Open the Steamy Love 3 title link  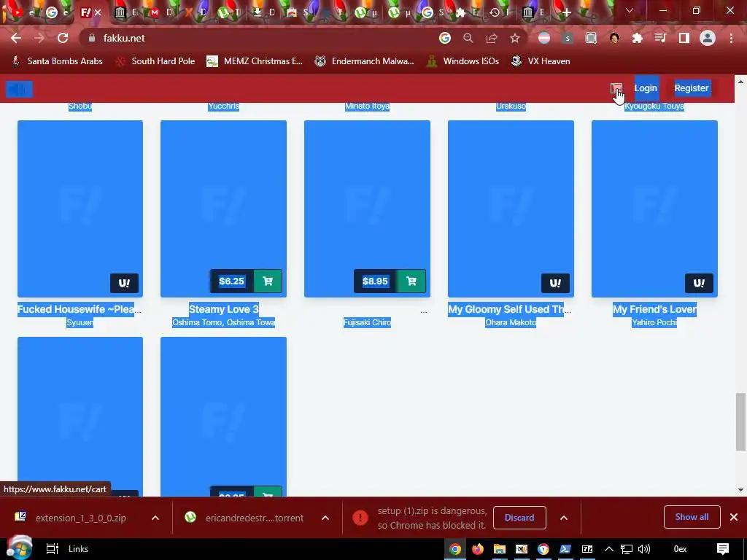223,309
